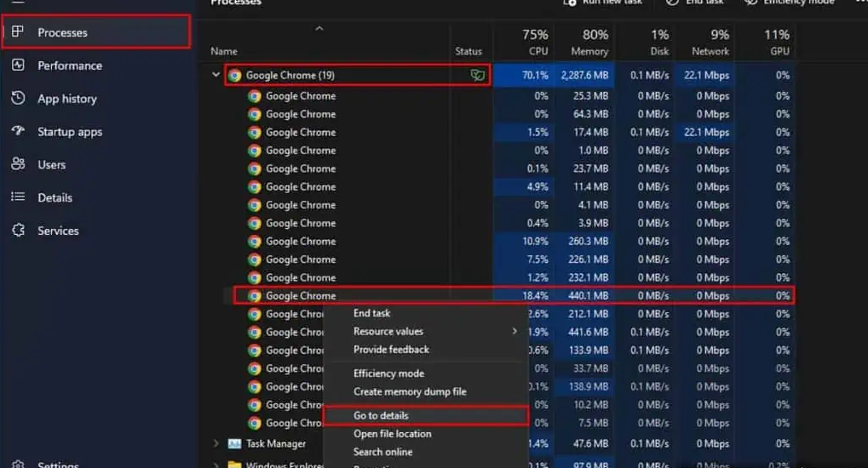Click Chrome icon in the 11.4 MB row

pos(254,187)
